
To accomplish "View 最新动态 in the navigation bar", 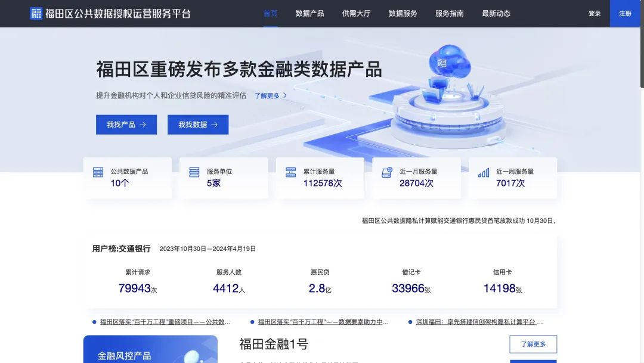I will 496,14.
